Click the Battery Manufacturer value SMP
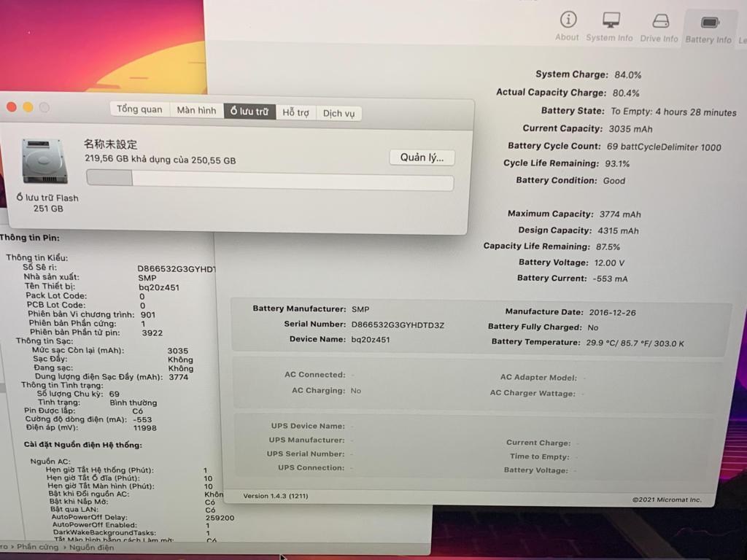 pos(360,309)
